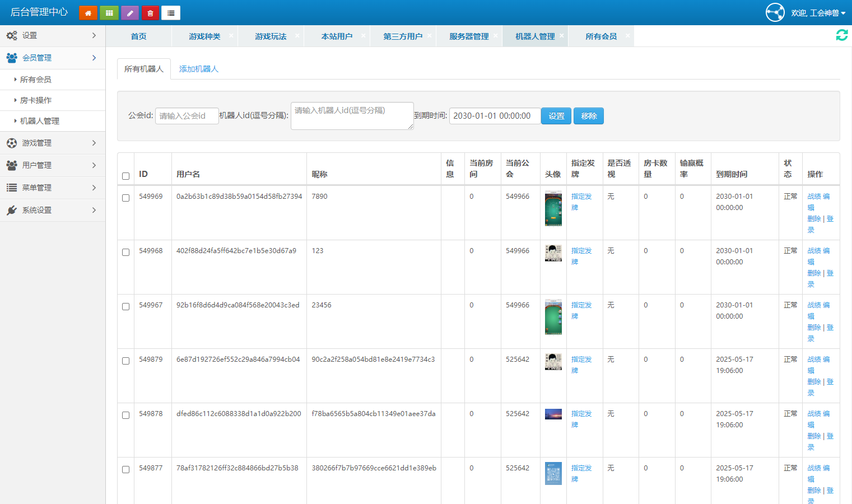852x504 pixels.
Task: Click the white list icon button
Action: click(x=171, y=13)
